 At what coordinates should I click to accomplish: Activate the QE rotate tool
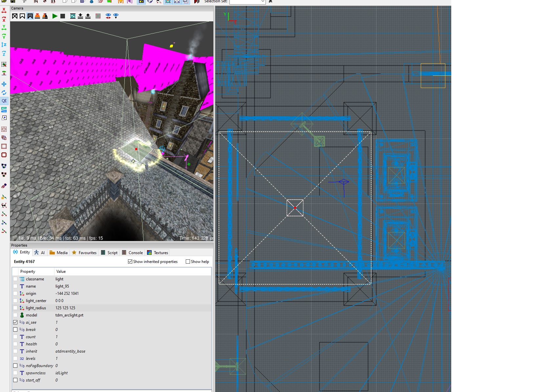pyautogui.click(x=4, y=101)
